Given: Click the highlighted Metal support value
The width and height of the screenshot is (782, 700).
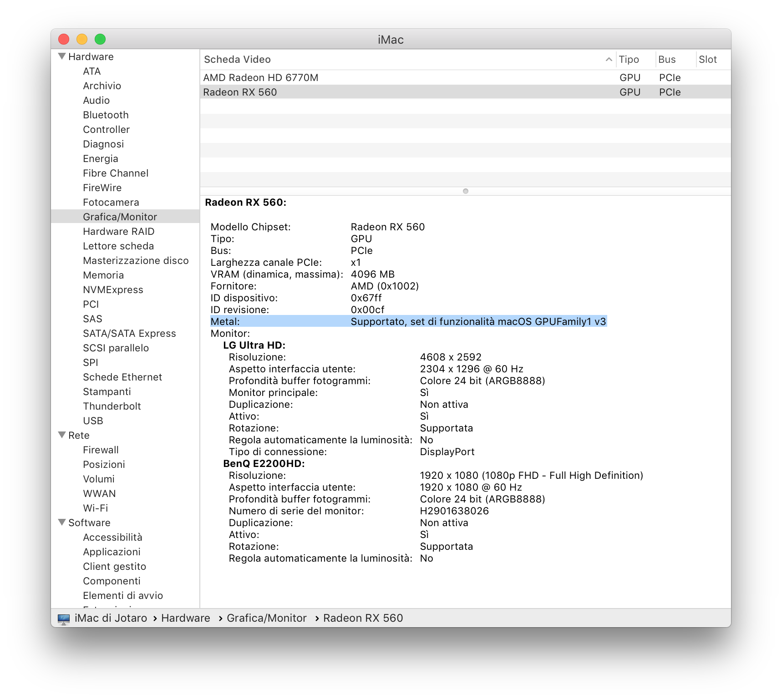Looking at the screenshot, I should [x=478, y=322].
